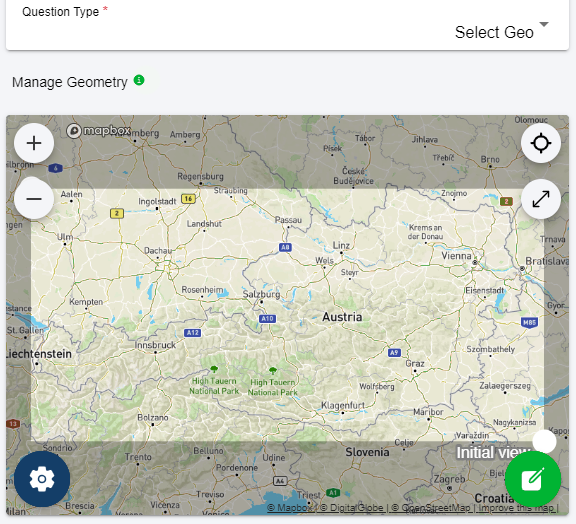Locate my current position on the map

541,143
